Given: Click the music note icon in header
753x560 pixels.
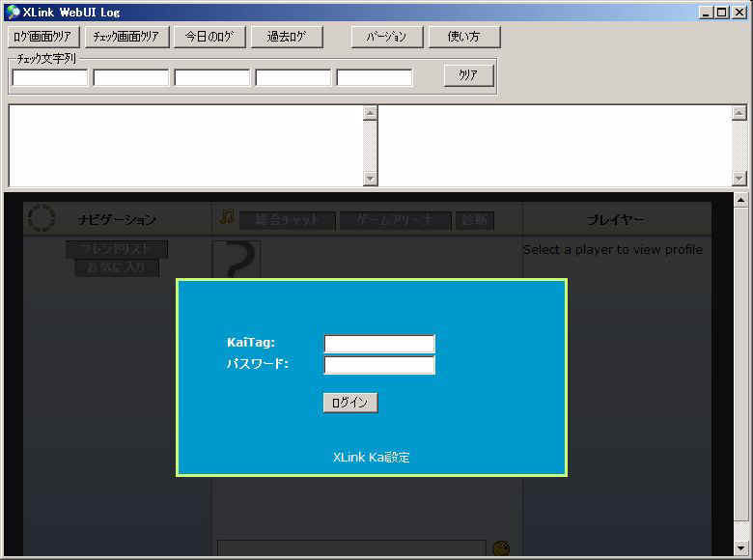Looking at the screenshot, I should tap(227, 217).
